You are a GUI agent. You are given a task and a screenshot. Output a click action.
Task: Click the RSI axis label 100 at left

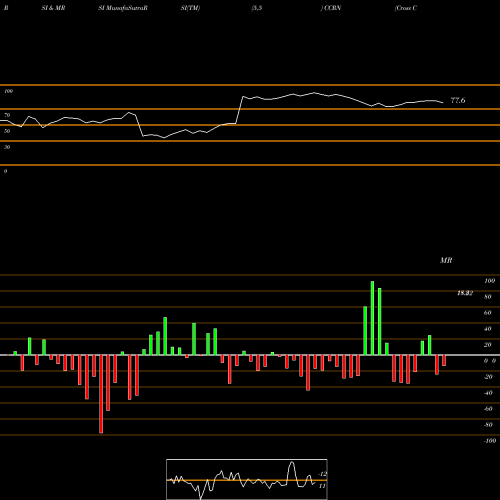8,91
